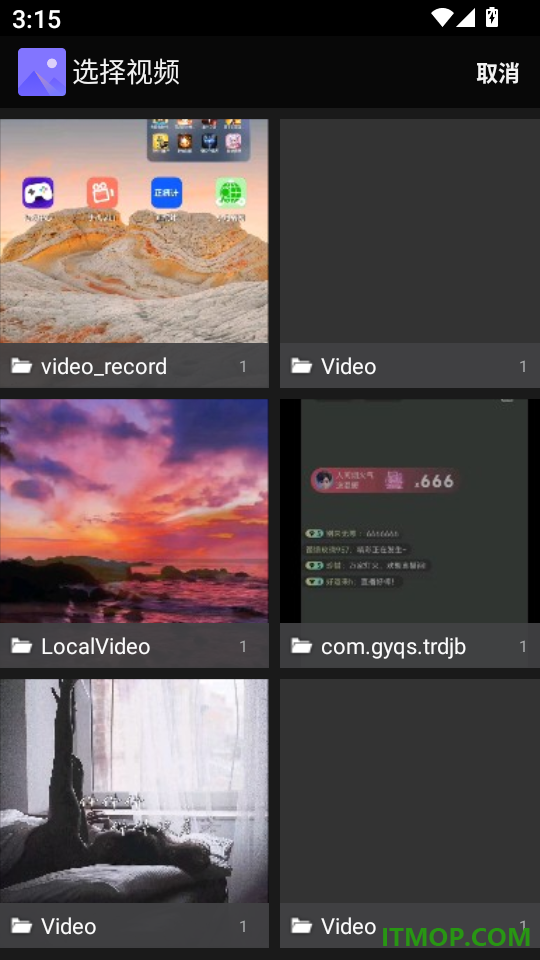Select the LocalVideo folder name

coord(96,646)
